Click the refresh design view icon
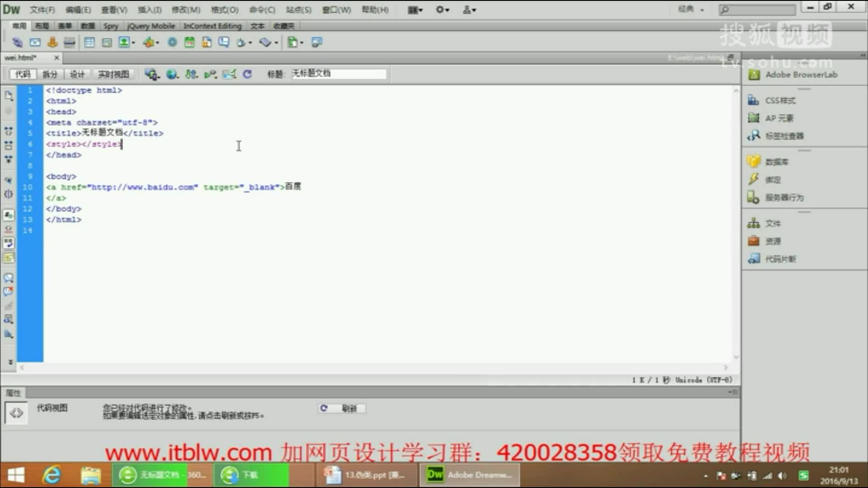 click(x=247, y=74)
